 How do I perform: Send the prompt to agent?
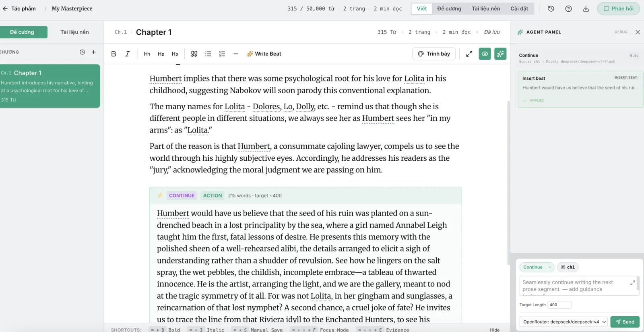point(625,322)
